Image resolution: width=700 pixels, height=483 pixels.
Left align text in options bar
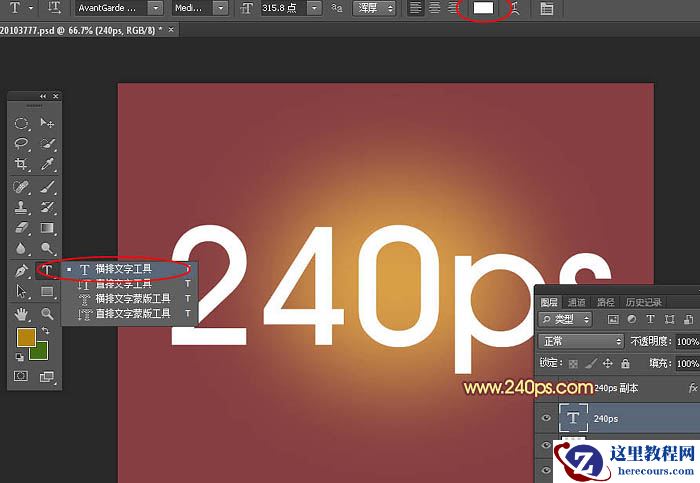point(416,8)
